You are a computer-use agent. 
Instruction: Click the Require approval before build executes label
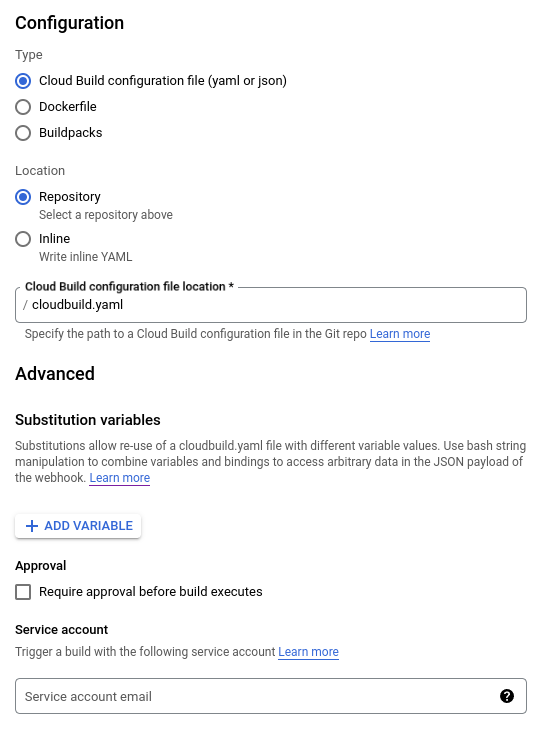(x=150, y=592)
